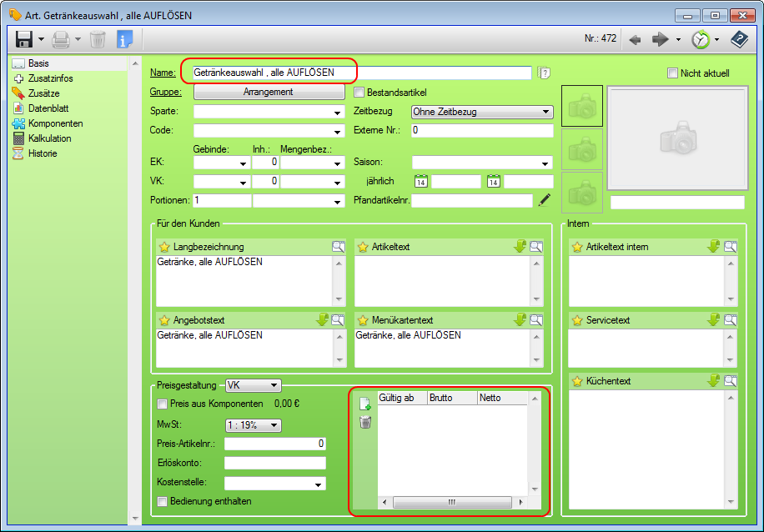Click the price table horizontal scrollbar
Screen dimensions: 764x532
click(451, 503)
